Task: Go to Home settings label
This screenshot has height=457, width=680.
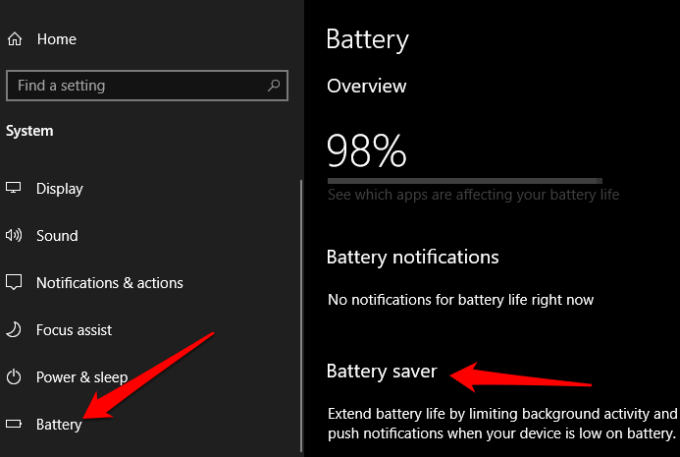Action: coord(56,39)
